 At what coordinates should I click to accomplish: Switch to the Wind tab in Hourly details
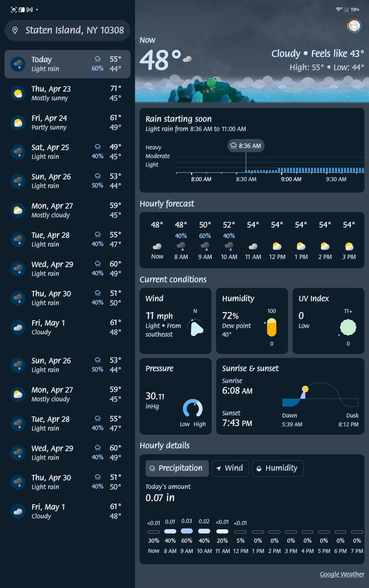pyautogui.click(x=230, y=468)
